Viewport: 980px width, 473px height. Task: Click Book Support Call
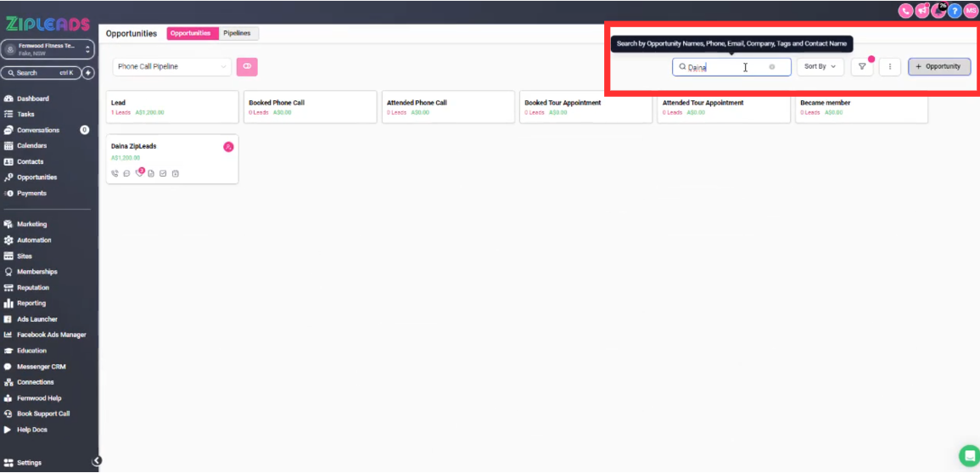coord(43,414)
